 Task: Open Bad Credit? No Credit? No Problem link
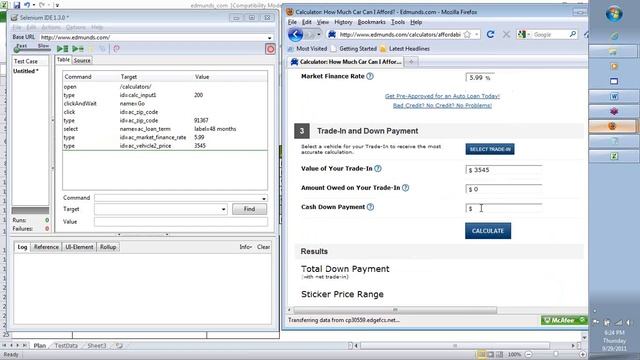tap(442, 105)
